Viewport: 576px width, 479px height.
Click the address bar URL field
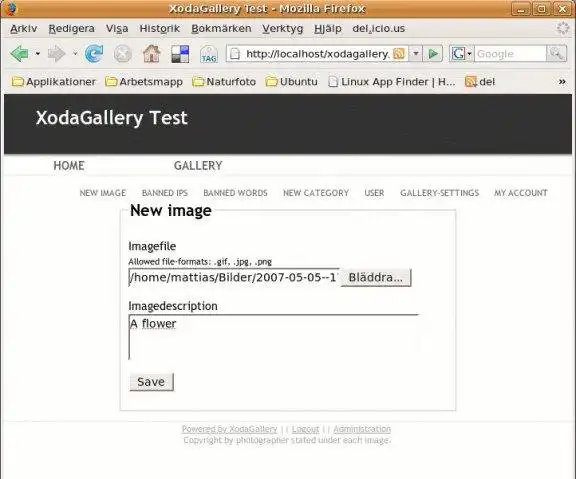click(317, 54)
